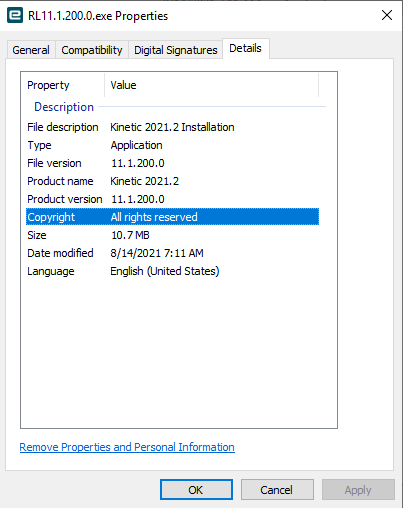403x508 pixels.
Task: Click the greyed Apply button
Action: click(358, 490)
